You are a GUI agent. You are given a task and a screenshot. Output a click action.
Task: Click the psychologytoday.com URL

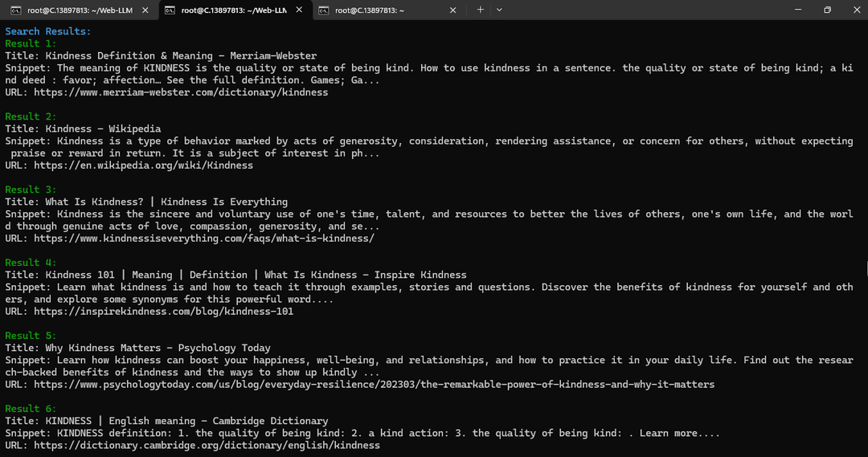coord(375,385)
